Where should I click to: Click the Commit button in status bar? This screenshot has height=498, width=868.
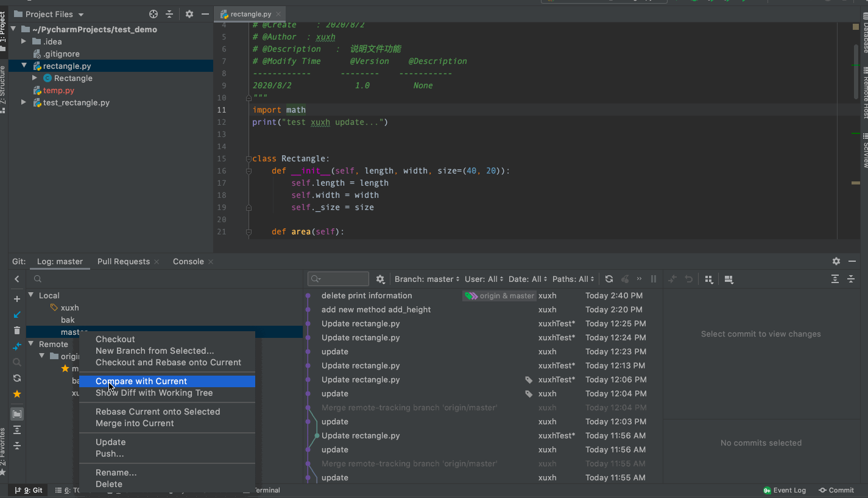836,490
